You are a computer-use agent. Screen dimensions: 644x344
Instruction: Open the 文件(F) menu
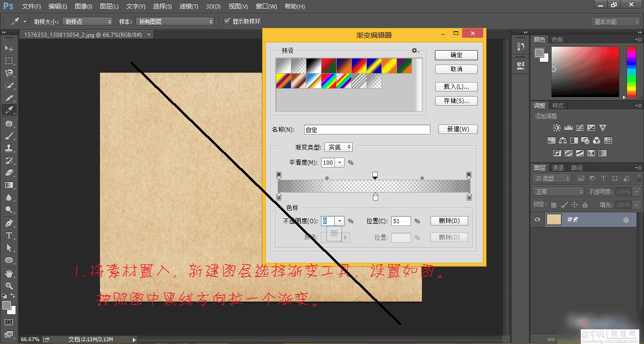click(32, 7)
